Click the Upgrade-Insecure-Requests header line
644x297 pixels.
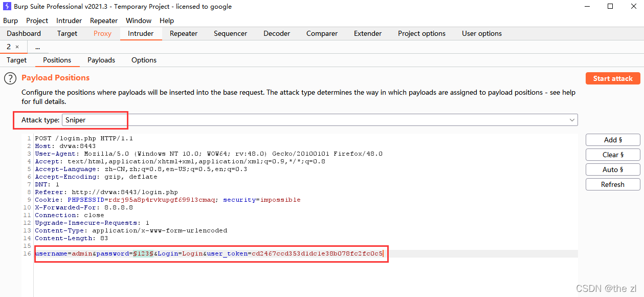tap(92, 223)
